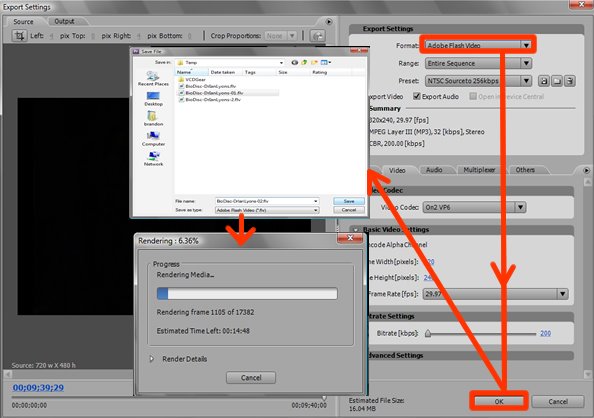Select the Video settings tab

pos(397,170)
